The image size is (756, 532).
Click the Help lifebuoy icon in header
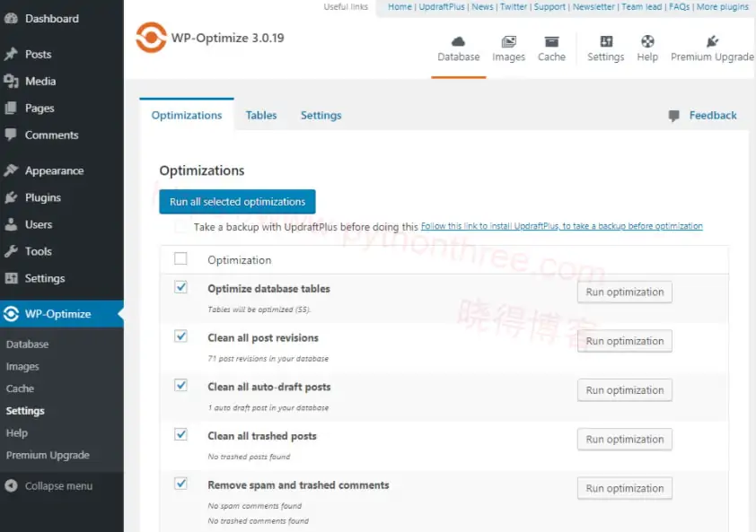coord(647,41)
